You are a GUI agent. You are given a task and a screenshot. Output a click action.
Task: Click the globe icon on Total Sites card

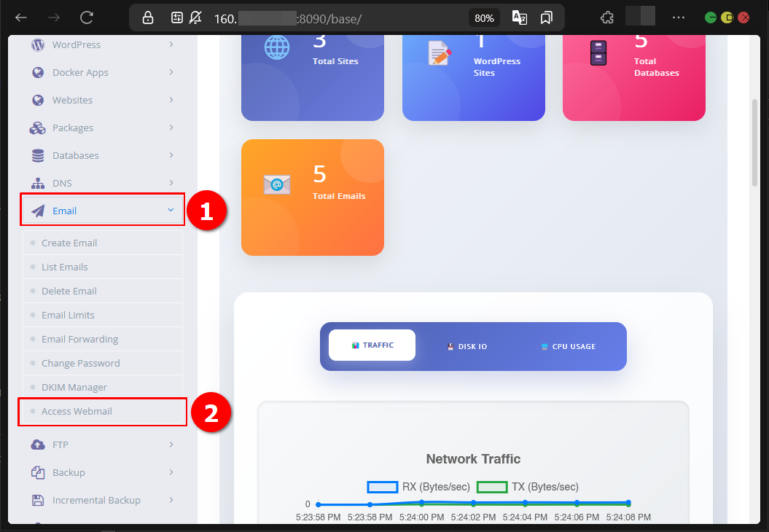click(277, 47)
